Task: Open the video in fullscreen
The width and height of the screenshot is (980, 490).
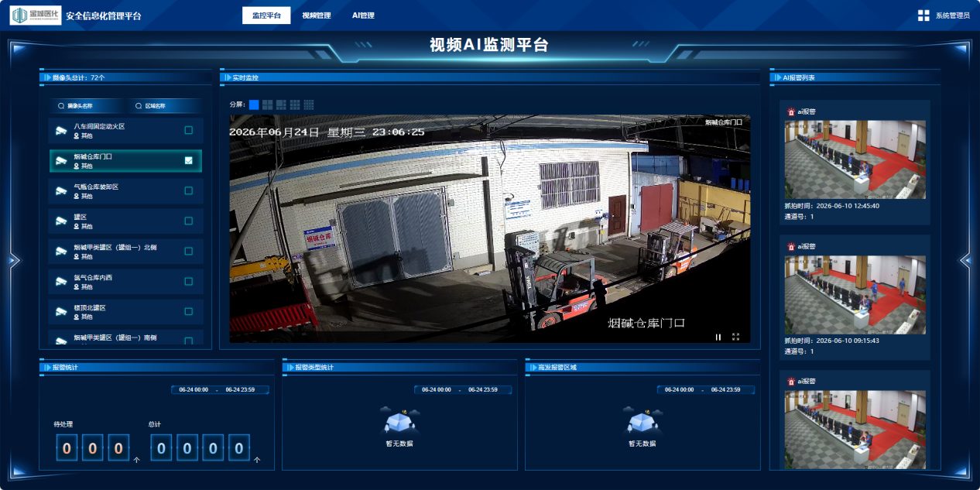Action: [735, 337]
